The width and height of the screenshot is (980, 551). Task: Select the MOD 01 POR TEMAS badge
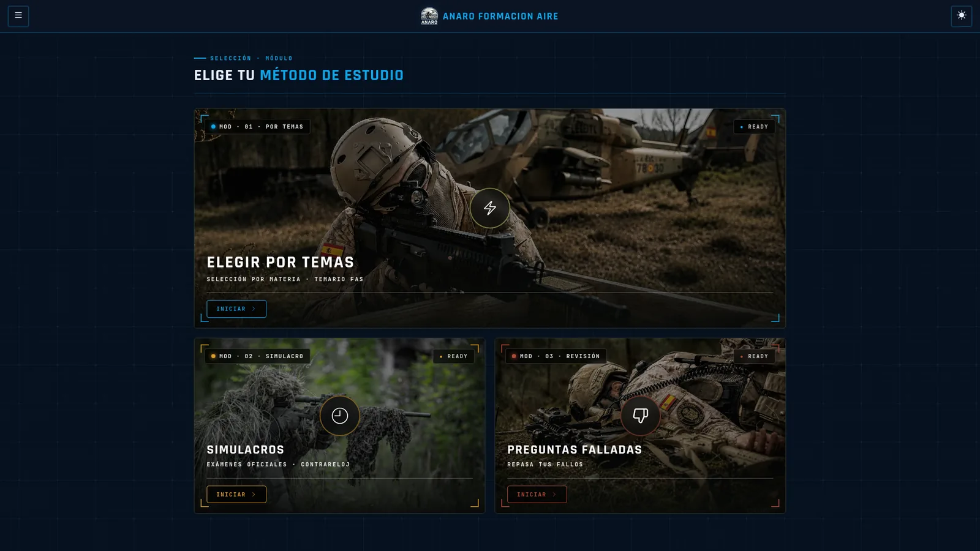(257, 127)
